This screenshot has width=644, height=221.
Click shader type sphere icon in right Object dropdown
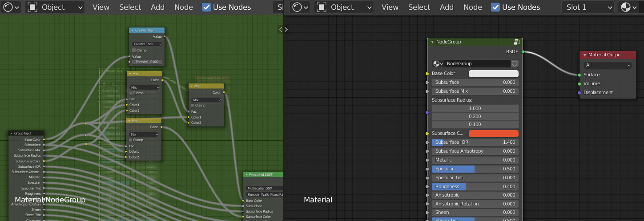(322, 7)
